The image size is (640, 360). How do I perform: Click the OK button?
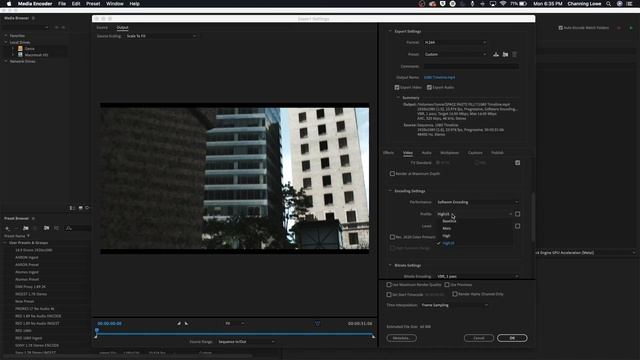(x=512, y=338)
